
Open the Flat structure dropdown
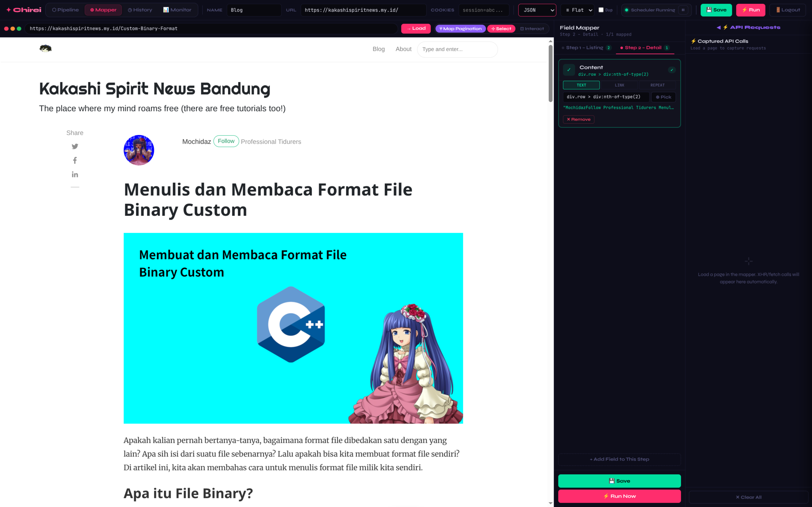tap(577, 10)
